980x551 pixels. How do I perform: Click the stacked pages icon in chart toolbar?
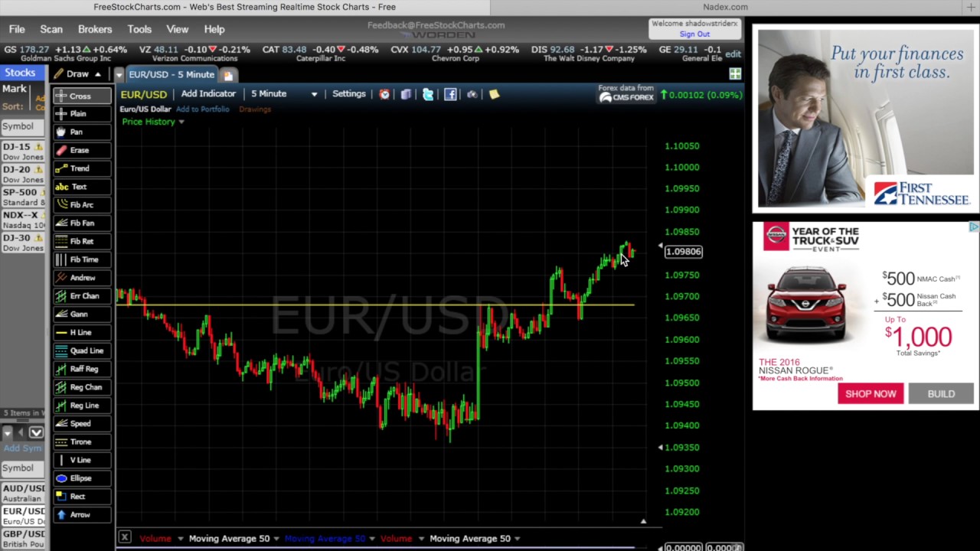coord(406,94)
